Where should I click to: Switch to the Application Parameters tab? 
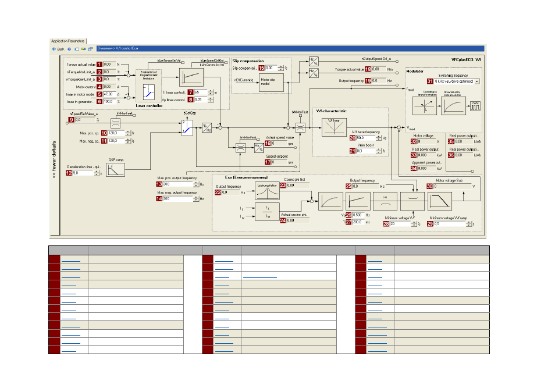click(x=67, y=41)
